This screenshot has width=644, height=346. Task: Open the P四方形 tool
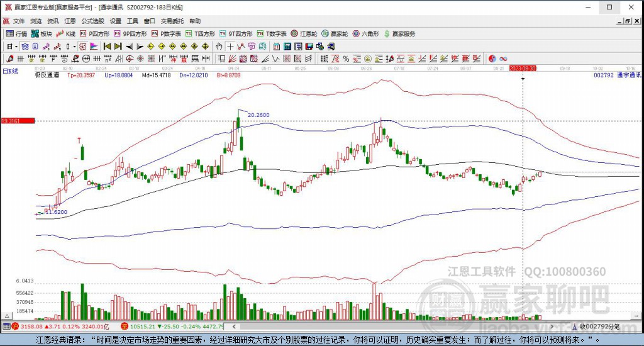click(94, 34)
